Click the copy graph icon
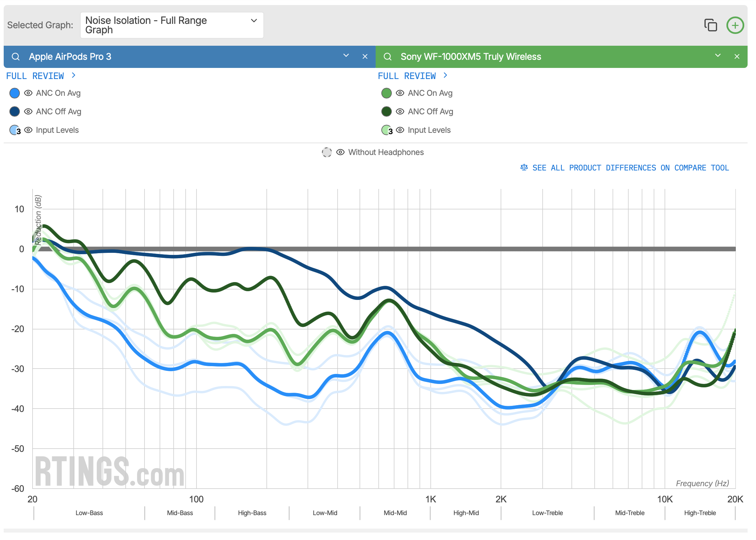Screen dimensions: 756x540 click(x=710, y=25)
